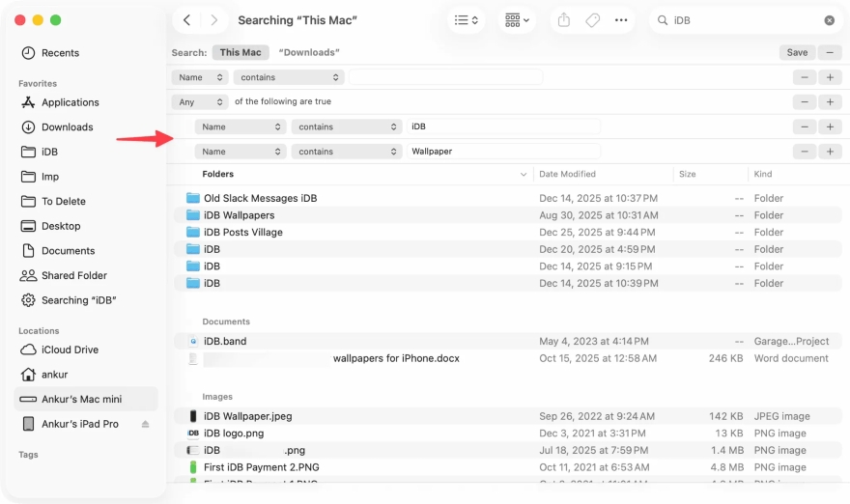850x504 pixels.
Task: Click the Tag toolbar icon
Action: [x=592, y=20]
